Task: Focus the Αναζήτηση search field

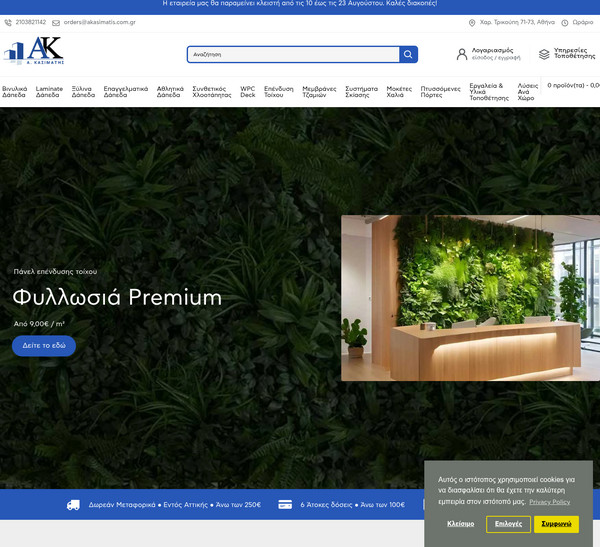Action: [293, 54]
